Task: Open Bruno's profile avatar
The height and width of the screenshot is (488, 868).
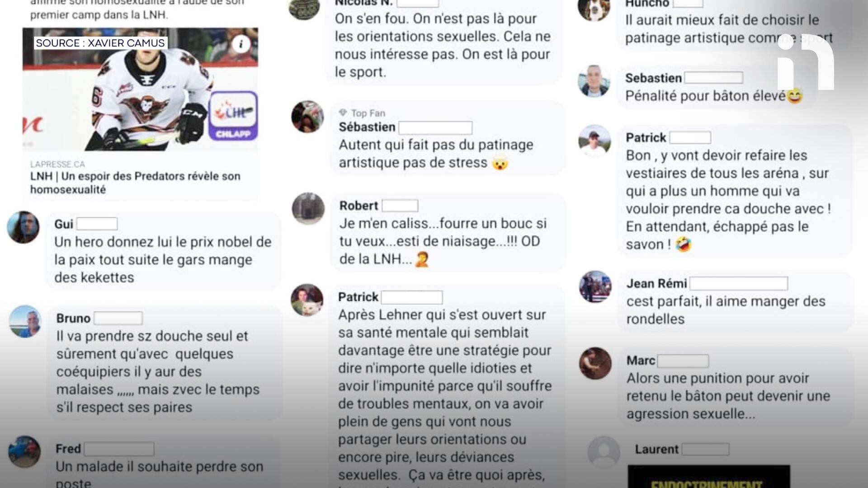Action: [25, 322]
